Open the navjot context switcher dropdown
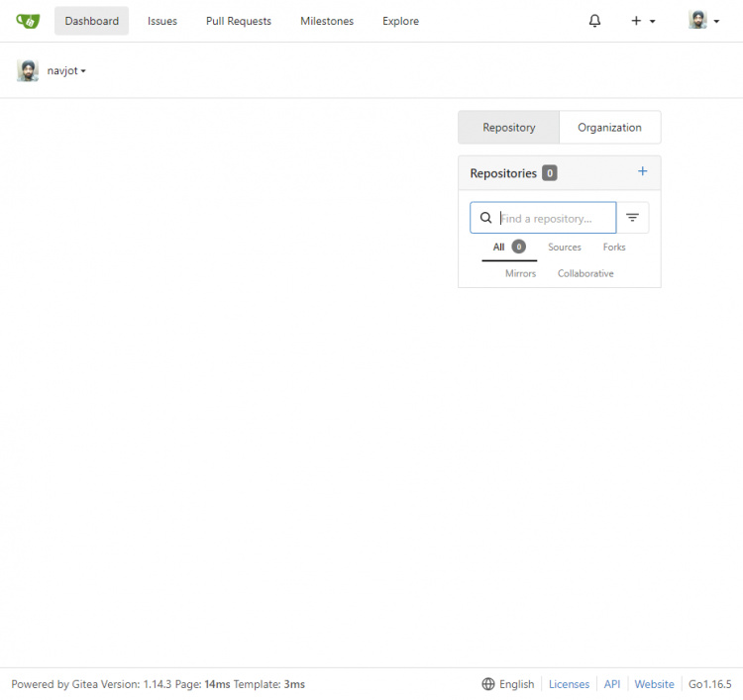The width and height of the screenshot is (743, 700). (x=65, y=70)
